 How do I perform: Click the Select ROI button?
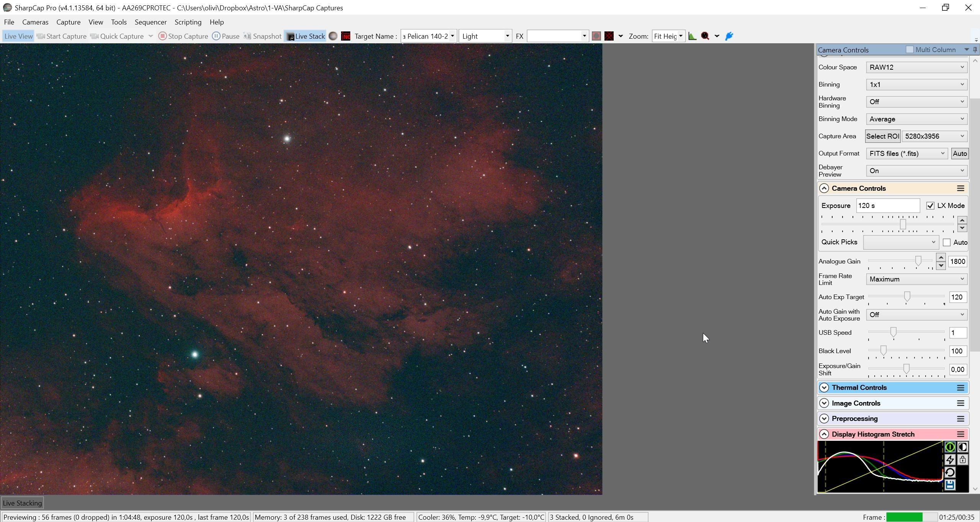pyautogui.click(x=882, y=136)
